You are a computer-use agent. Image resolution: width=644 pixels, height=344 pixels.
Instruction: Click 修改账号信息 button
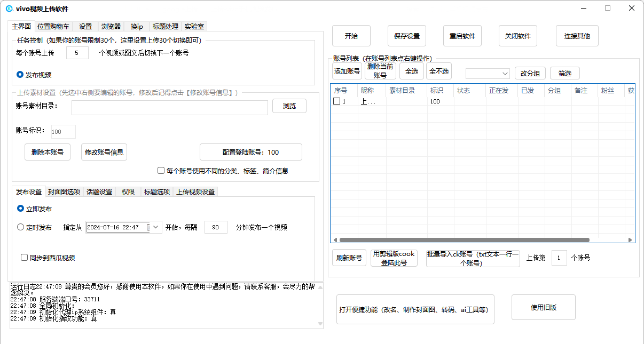[x=104, y=152]
